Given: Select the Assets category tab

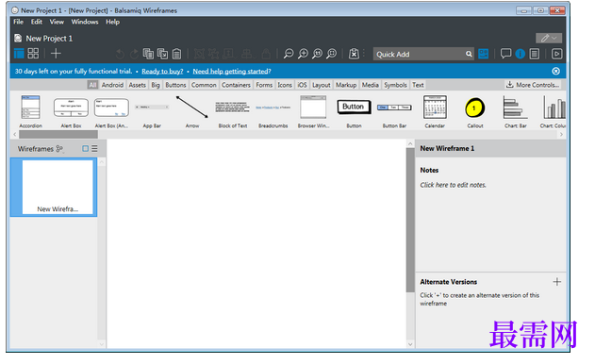Looking at the screenshot, I should tap(137, 85).
